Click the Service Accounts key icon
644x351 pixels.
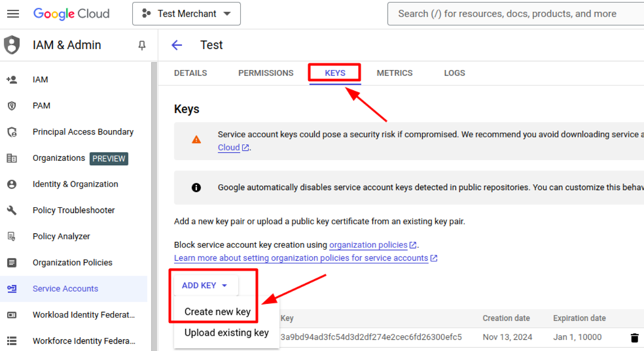tap(12, 289)
